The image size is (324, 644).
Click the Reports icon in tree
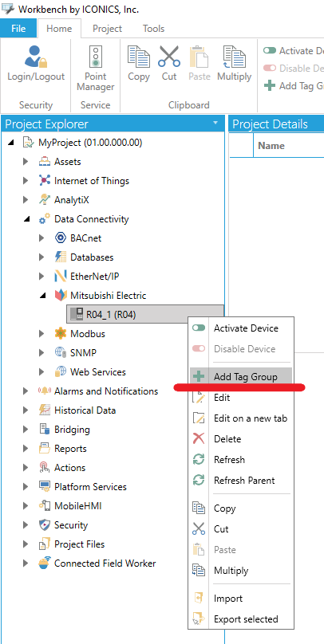tap(45, 449)
